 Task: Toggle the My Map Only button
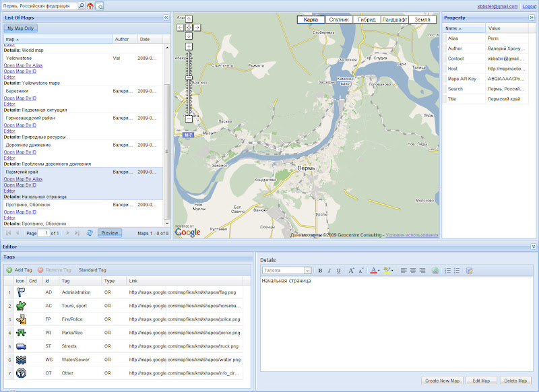pyautogui.click(x=21, y=28)
